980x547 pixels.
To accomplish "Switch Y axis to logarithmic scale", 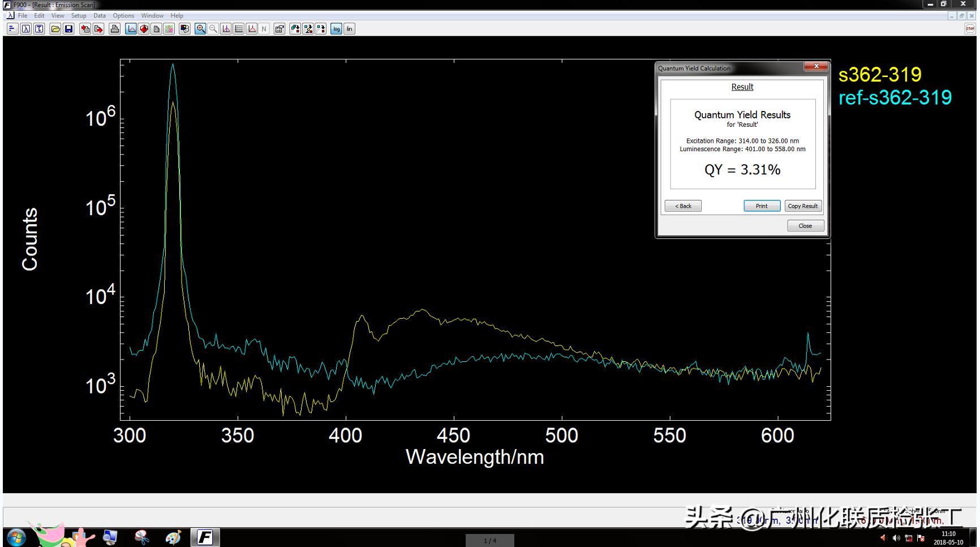I will coord(337,29).
